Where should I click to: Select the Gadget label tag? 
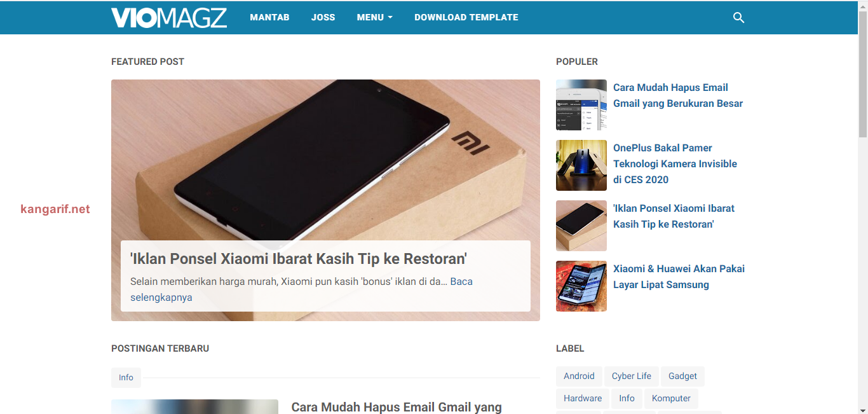[x=682, y=376]
